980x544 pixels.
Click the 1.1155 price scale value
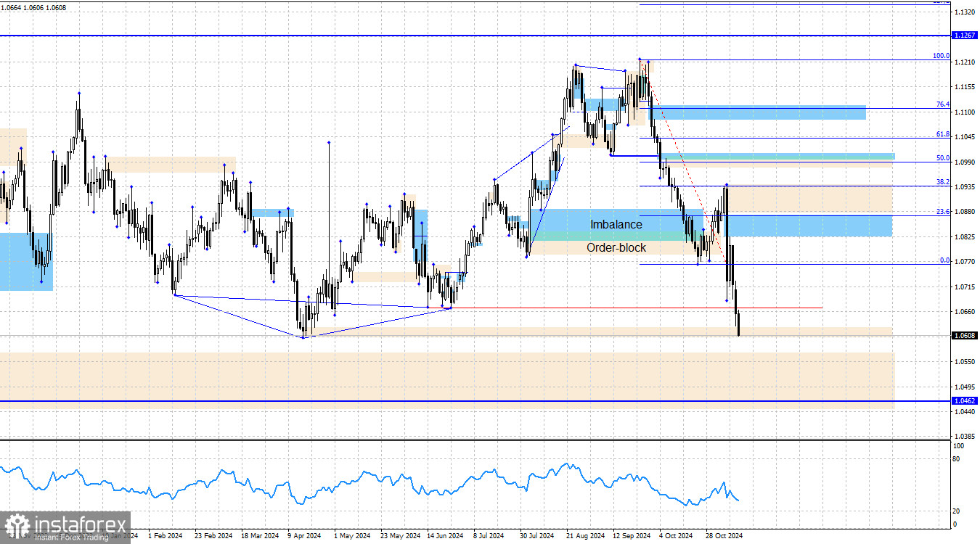[x=965, y=88]
